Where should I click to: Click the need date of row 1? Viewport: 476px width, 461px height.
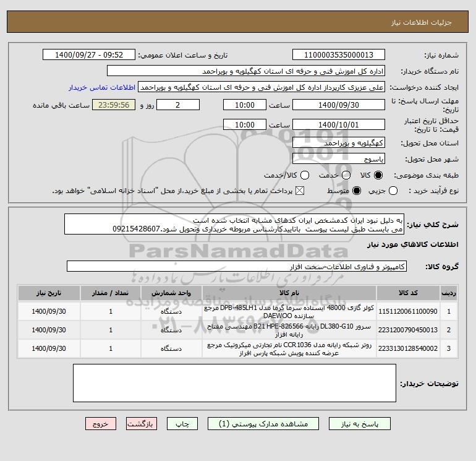[x=49, y=311]
